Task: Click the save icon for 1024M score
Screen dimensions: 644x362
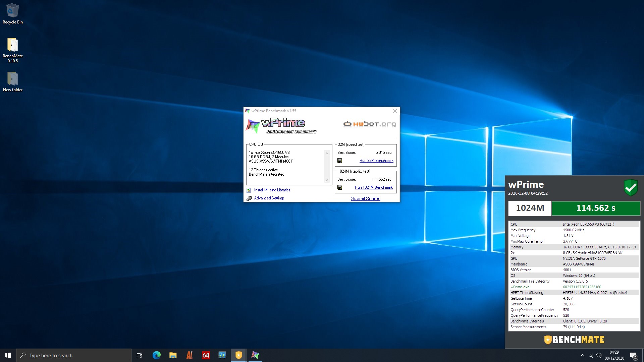Action: pyautogui.click(x=340, y=187)
